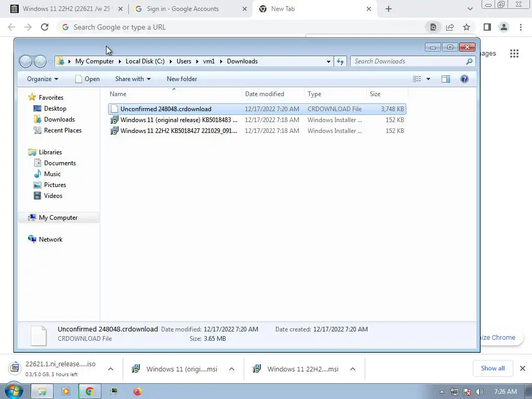Open Windows Media Player taskbar icon
Viewport: 532px width, 399px height.
pos(66,392)
